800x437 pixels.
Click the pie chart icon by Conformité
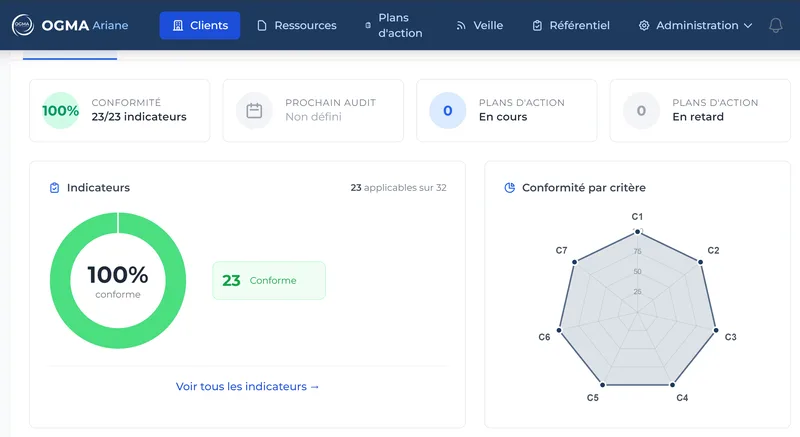coord(509,188)
